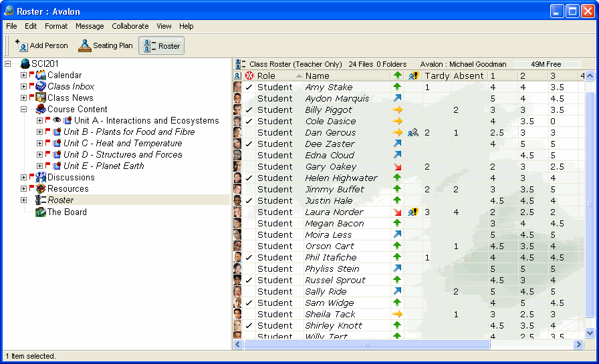Collapse the Course Content folder
The image size is (599, 364).
(24, 110)
